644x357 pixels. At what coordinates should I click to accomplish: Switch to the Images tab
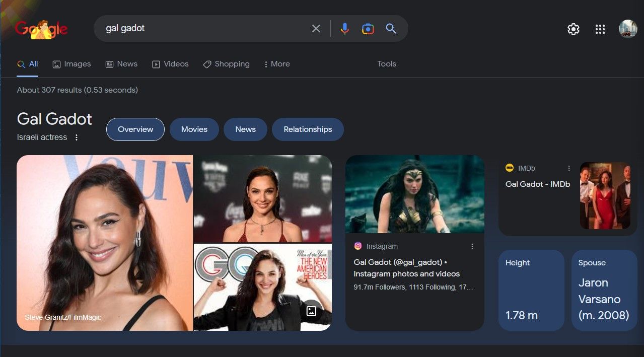coord(72,64)
